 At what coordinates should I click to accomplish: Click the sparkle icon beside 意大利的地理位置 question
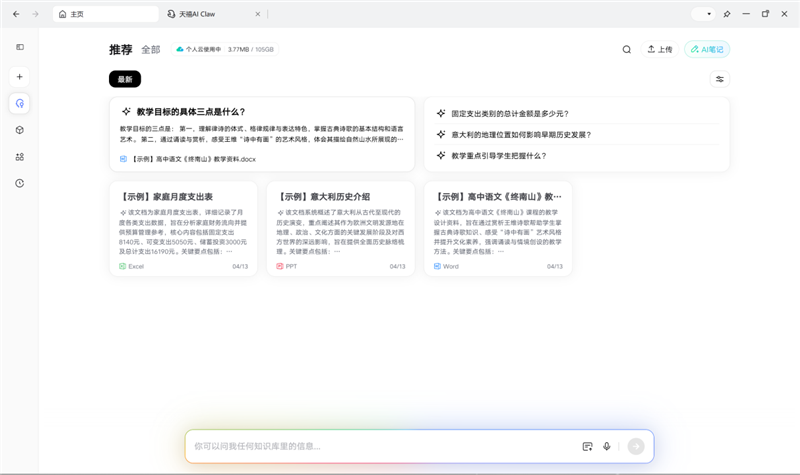pyautogui.click(x=441, y=134)
